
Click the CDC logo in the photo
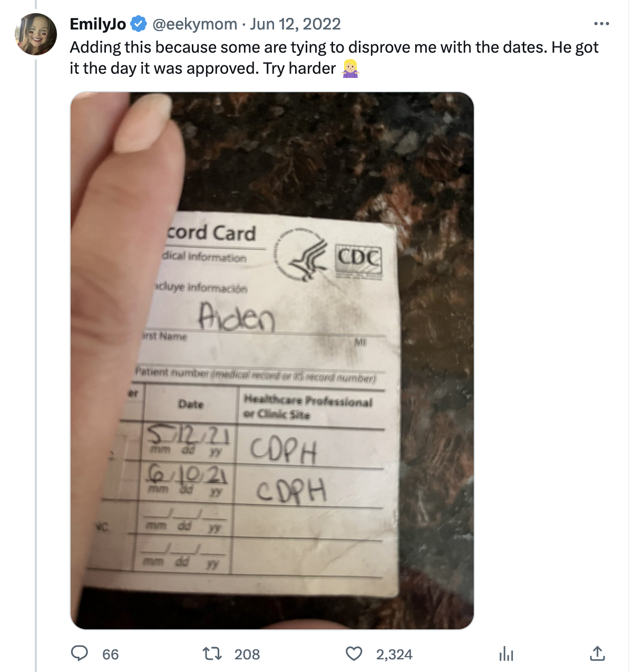point(359,259)
